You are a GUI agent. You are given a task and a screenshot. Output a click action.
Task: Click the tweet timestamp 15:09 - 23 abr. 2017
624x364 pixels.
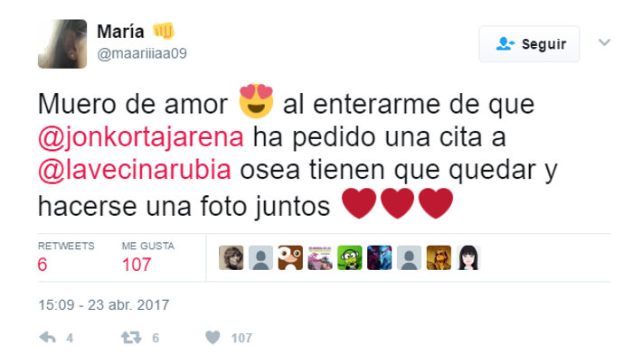[x=104, y=305]
